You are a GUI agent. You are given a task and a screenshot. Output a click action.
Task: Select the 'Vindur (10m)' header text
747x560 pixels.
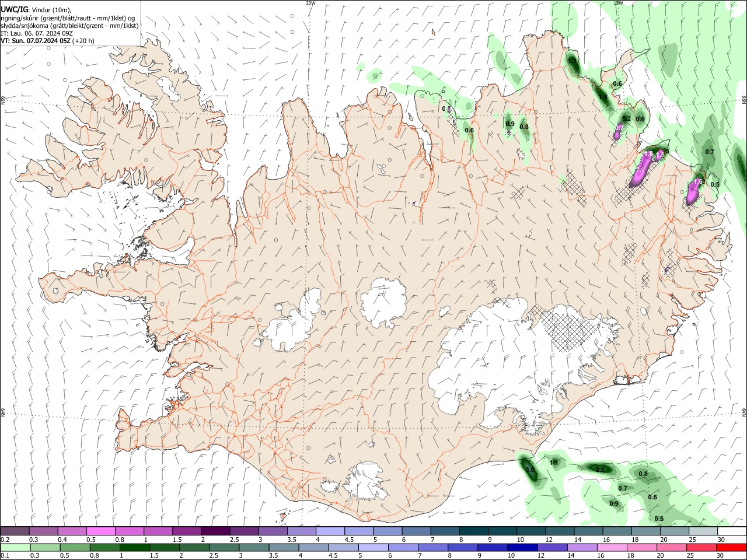click(50, 9)
